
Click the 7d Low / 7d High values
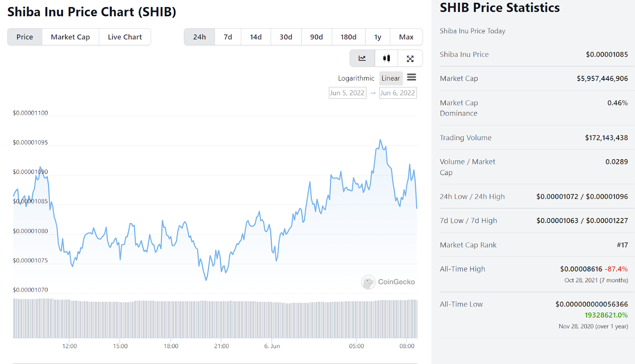[582, 220]
